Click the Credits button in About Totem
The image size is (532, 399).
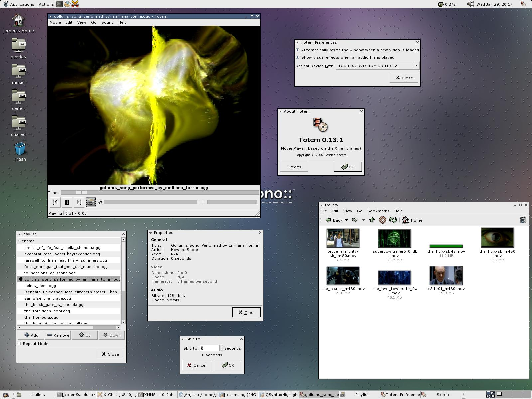(x=294, y=167)
